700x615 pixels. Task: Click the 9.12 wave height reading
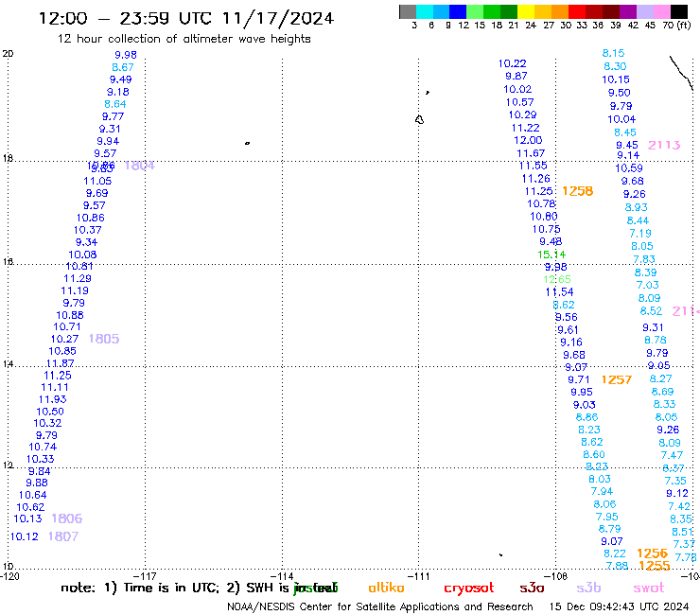pyautogui.click(x=677, y=493)
